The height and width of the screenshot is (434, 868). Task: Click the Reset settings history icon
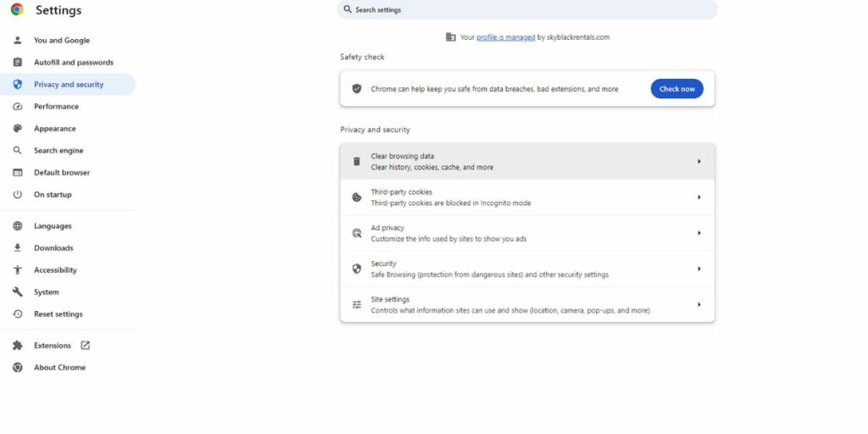tap(18, 314)
